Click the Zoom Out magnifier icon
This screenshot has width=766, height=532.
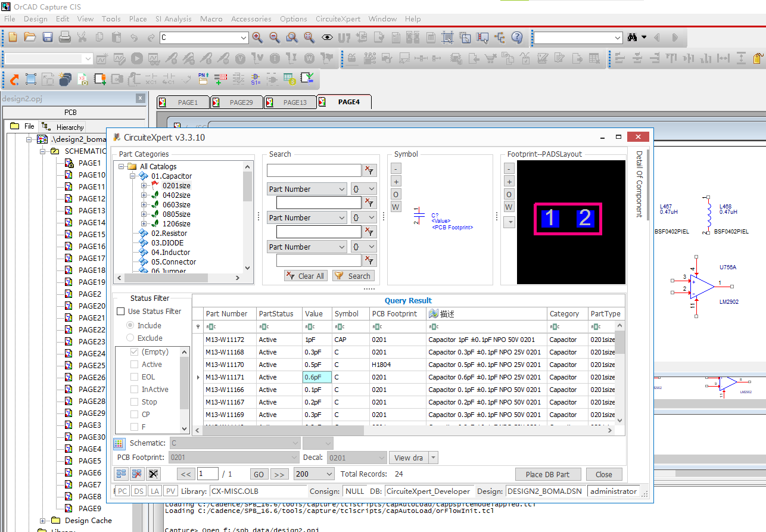click(275, 38)
